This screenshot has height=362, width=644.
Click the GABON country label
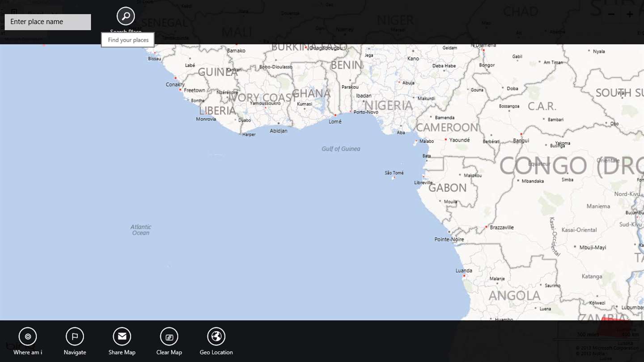click(x=447, y=188)
